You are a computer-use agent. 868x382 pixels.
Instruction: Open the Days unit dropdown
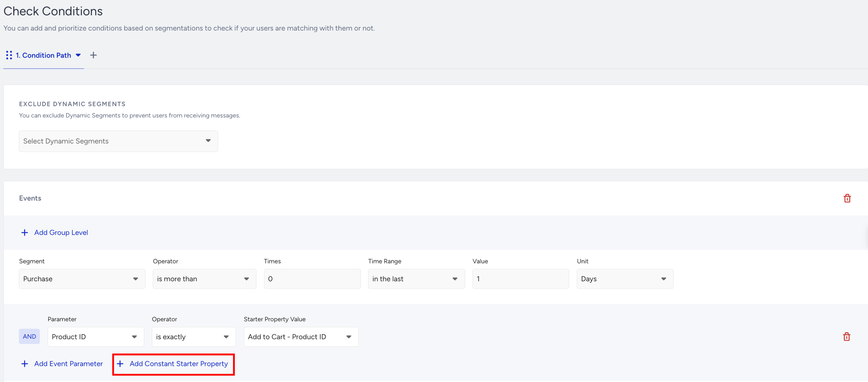click(625, 279)
